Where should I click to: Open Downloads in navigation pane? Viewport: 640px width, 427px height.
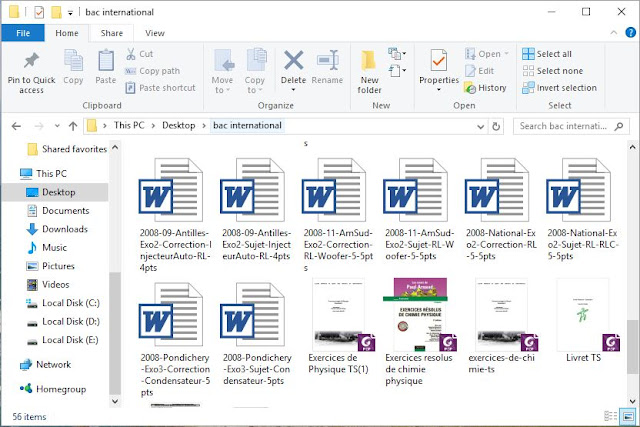tap(57, 229)
